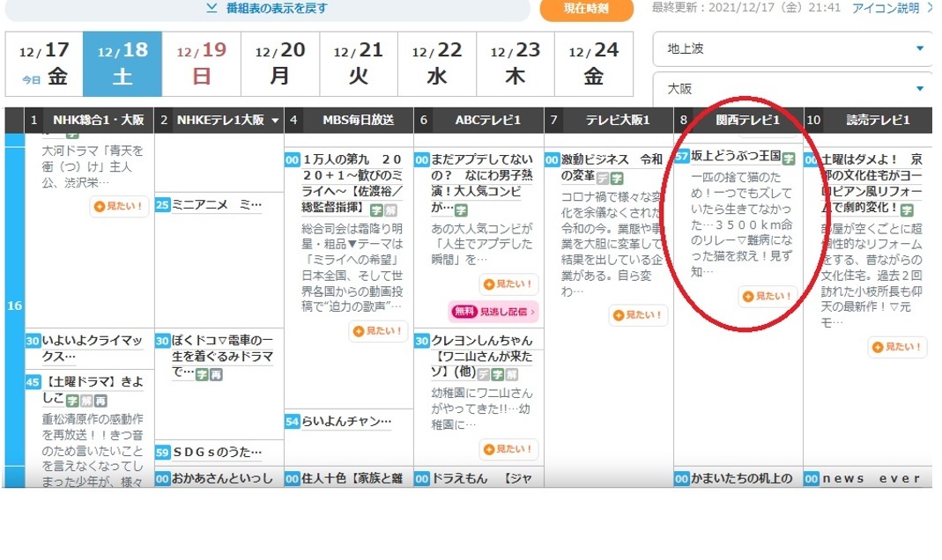This screenshot has width=942, height=560.
Task: Open the ミニアニメ program entry
Action: 217,204
